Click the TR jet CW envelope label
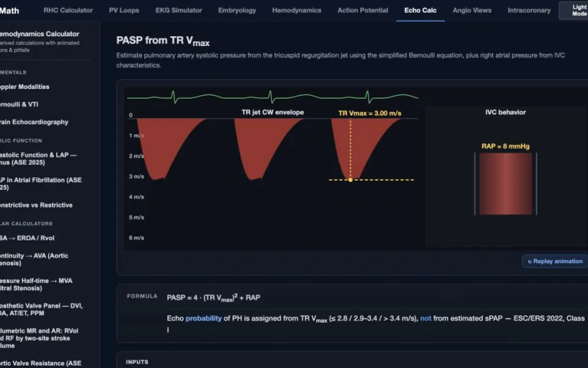588x368 pixels. click(273, 112)
